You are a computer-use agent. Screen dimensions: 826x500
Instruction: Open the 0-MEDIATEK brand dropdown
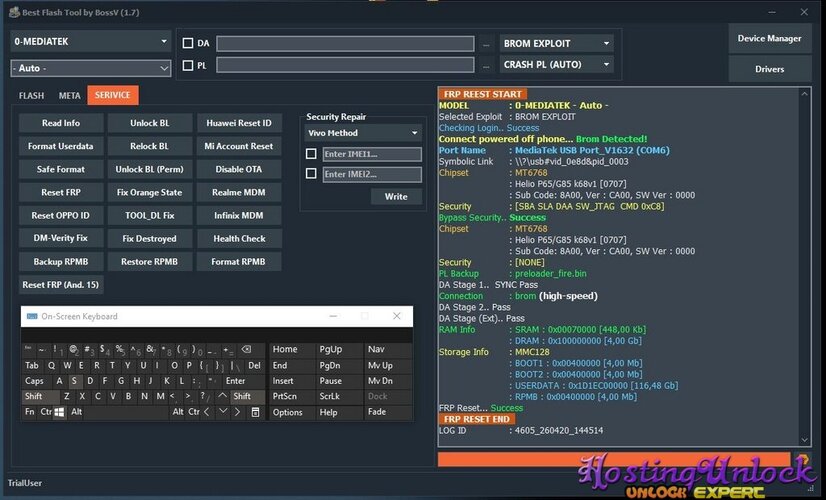(x=91, y=41)
